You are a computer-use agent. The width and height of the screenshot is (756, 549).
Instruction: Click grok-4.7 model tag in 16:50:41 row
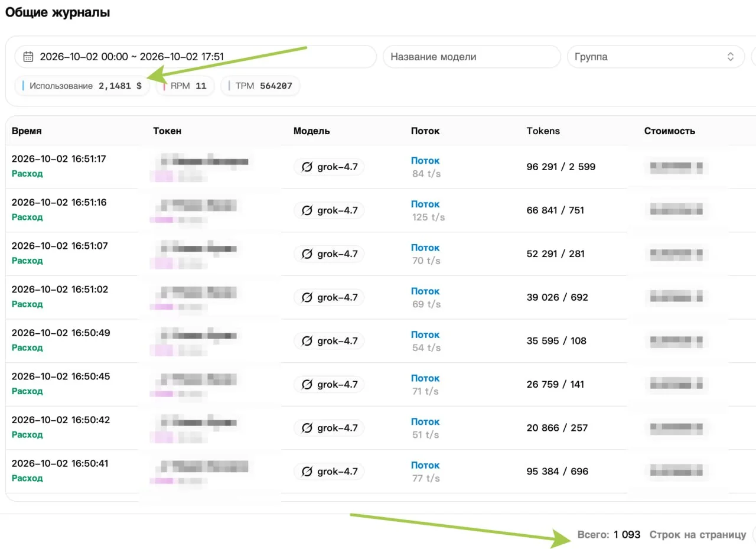[329, 472]
